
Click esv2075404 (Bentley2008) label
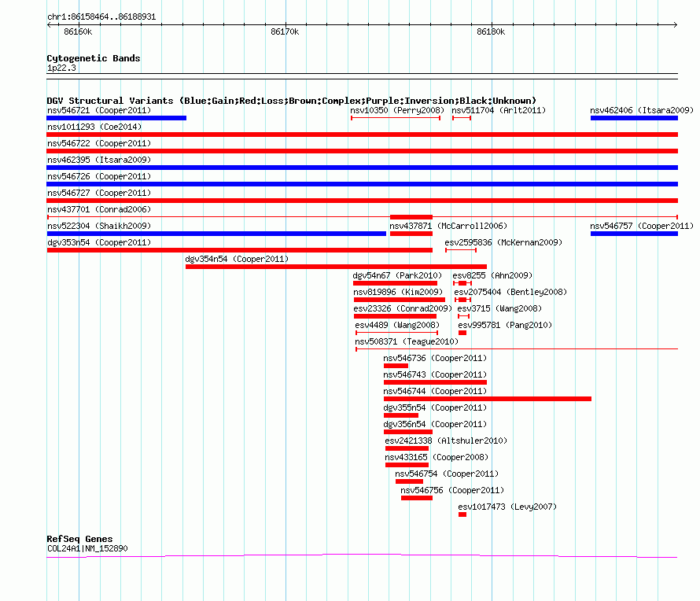[x=510, y=292]
